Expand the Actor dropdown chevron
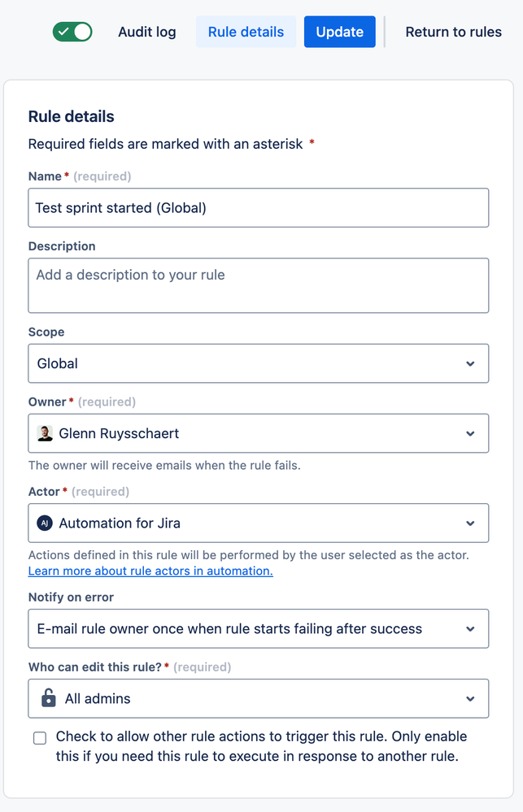Image resolution: width=523 pixels, height=812 pixels. 470,523
